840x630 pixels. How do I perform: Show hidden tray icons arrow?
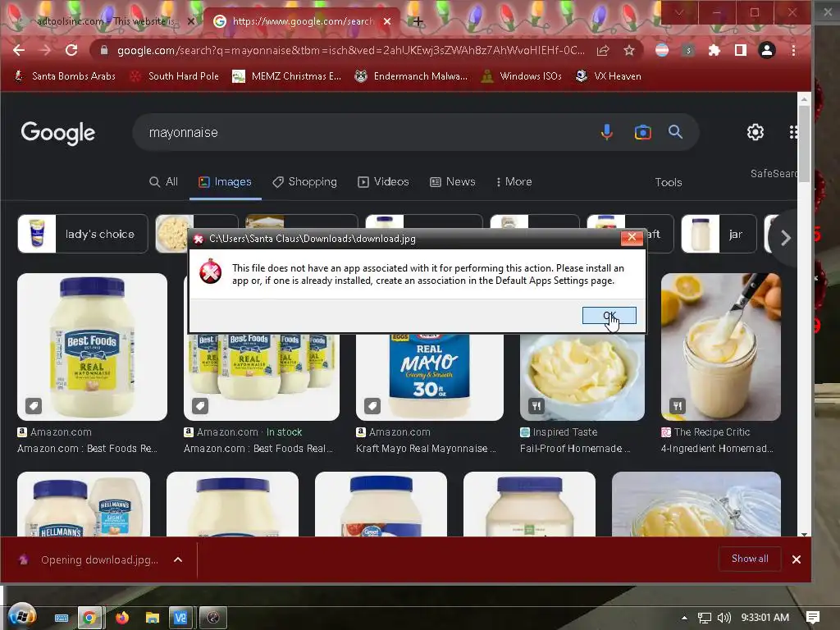tap(684, 618)
